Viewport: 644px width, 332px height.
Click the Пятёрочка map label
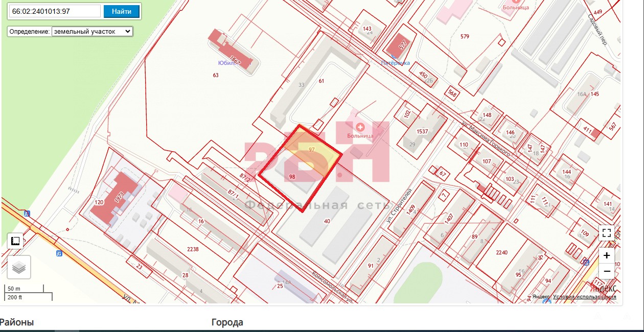click(x=396, y=63)
